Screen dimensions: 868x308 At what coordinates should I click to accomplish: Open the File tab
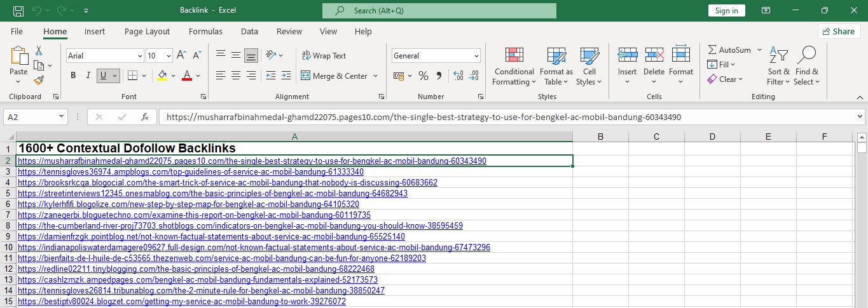(17, 31)
